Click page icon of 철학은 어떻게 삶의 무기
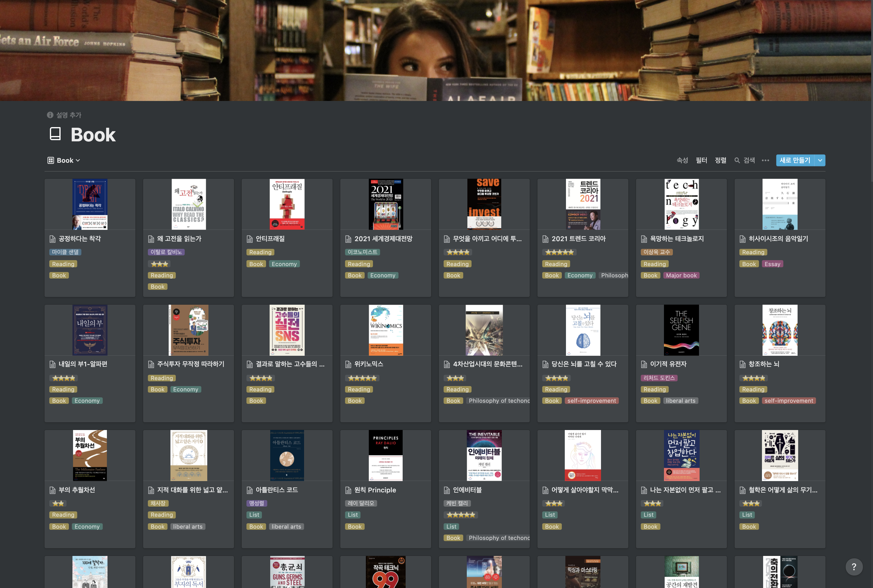This screenshot has width=873, height=588. (x=743, y=490)
